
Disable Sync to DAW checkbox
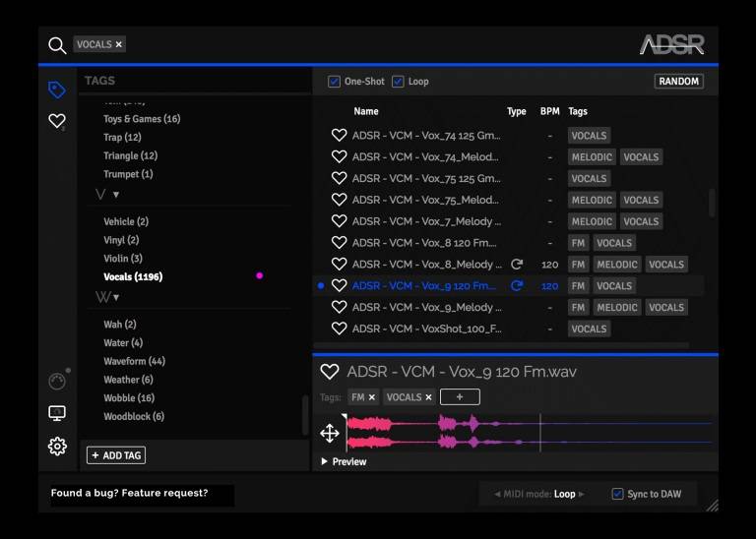click(x=617, y=494)
